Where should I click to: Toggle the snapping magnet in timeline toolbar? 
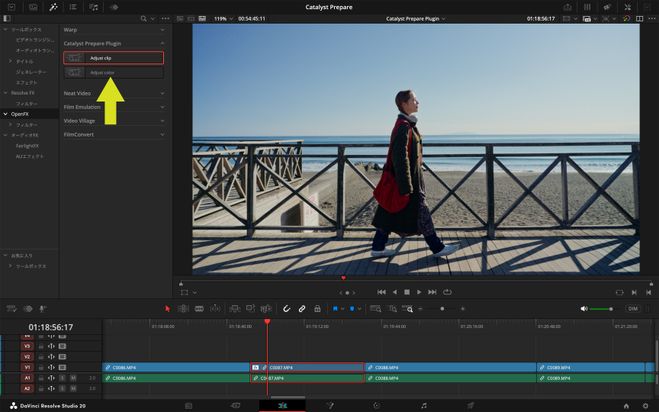[286, 308]
